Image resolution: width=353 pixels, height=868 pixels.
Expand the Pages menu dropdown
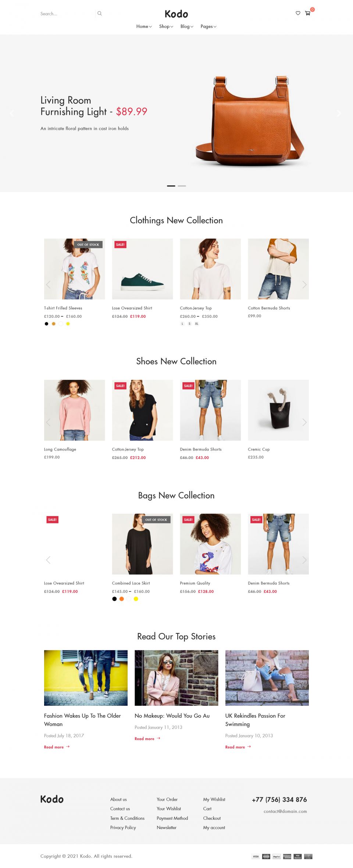point(208,26)
